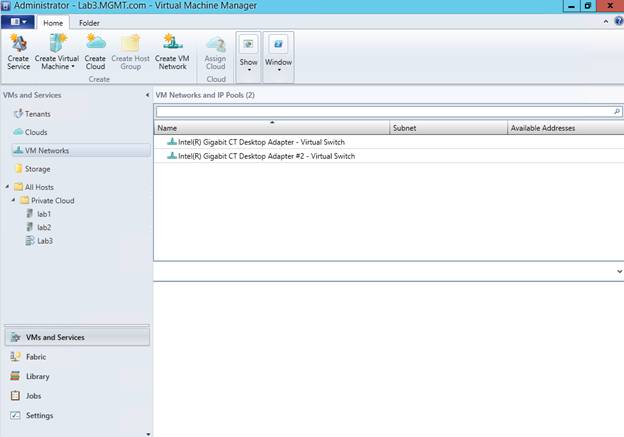Select Tenants in the navigation tree
624x437 pixels.
click(38, 114)
